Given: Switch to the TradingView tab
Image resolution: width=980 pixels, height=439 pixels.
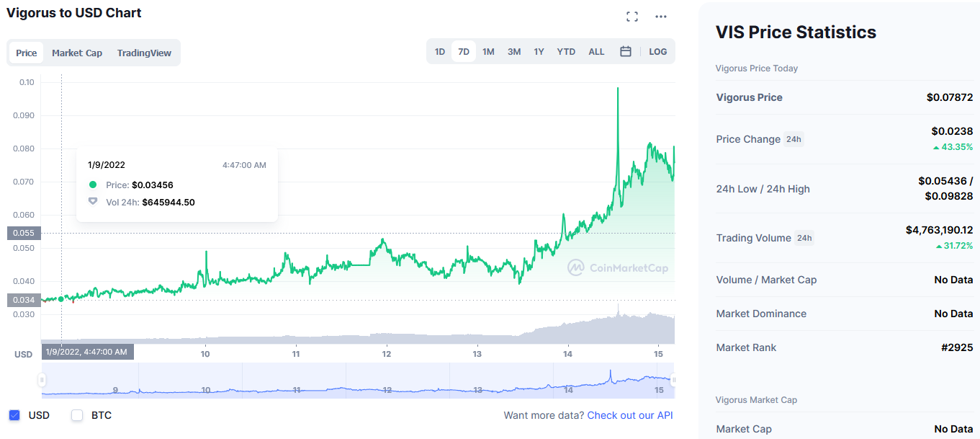Looking at the screenshot, I should coord(144,53).
